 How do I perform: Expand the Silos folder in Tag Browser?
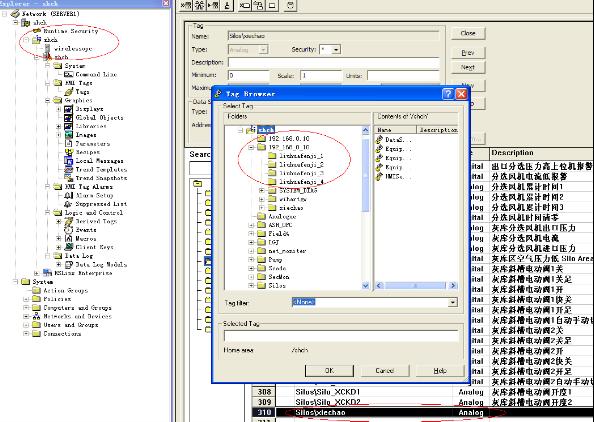(252, 286)
